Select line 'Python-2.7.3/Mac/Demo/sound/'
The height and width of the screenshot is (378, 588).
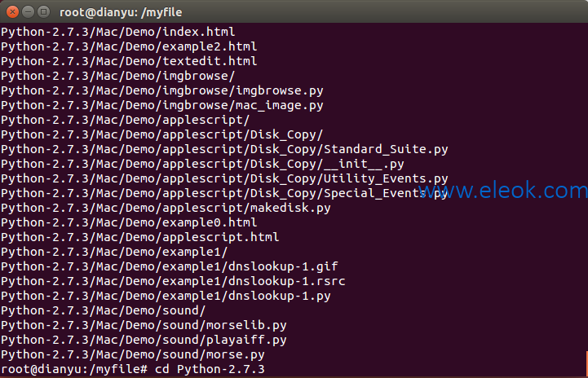click(104, 310)
